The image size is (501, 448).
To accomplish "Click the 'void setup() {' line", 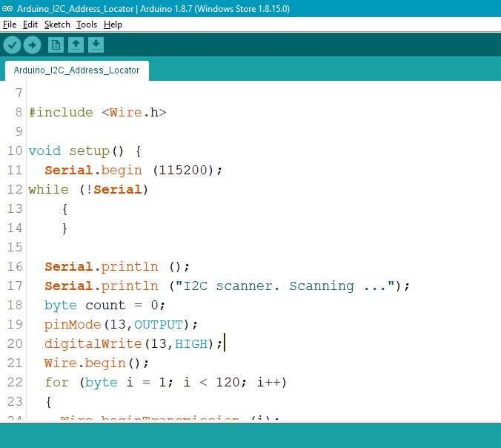I will (x=84, y=151).
